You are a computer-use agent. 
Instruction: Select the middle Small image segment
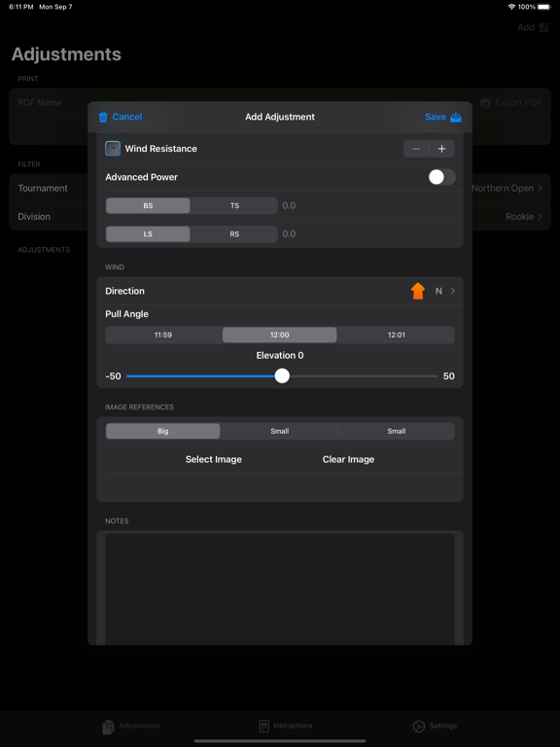[280, 431]
